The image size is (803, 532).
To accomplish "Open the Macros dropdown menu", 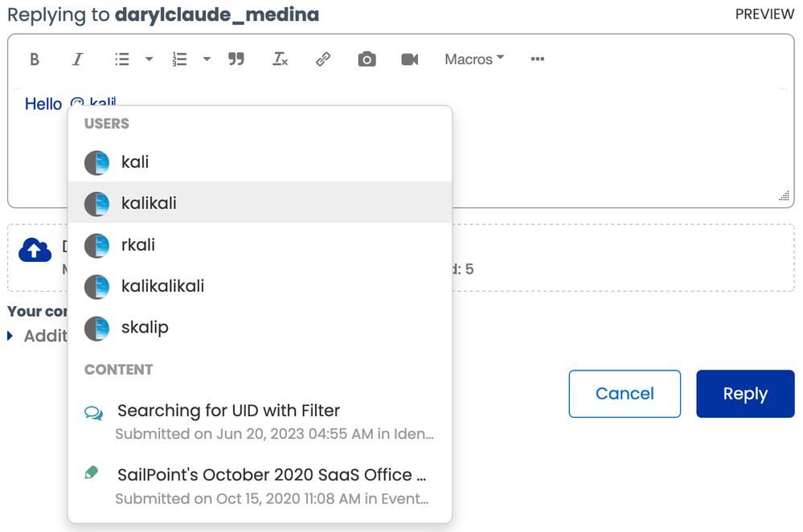I will pos(474,59).
